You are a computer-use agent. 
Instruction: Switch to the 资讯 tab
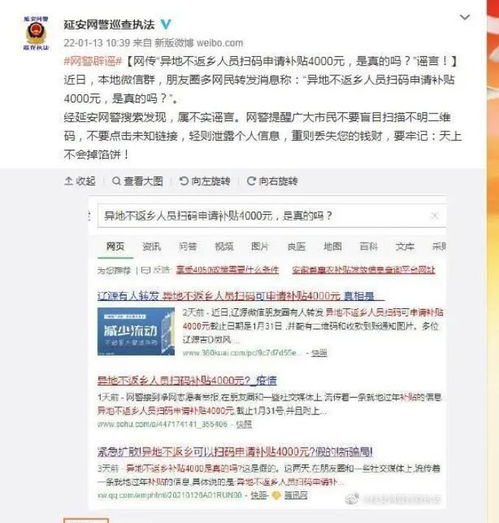click(152, 246)
